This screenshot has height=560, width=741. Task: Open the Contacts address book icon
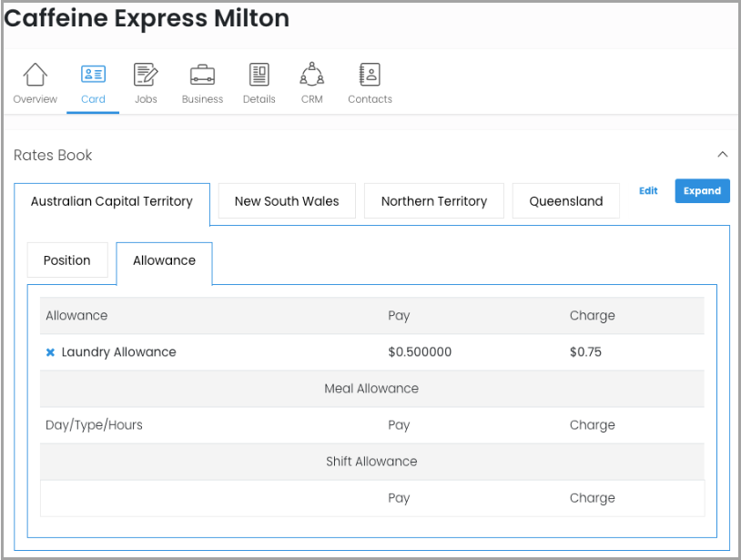370,75
